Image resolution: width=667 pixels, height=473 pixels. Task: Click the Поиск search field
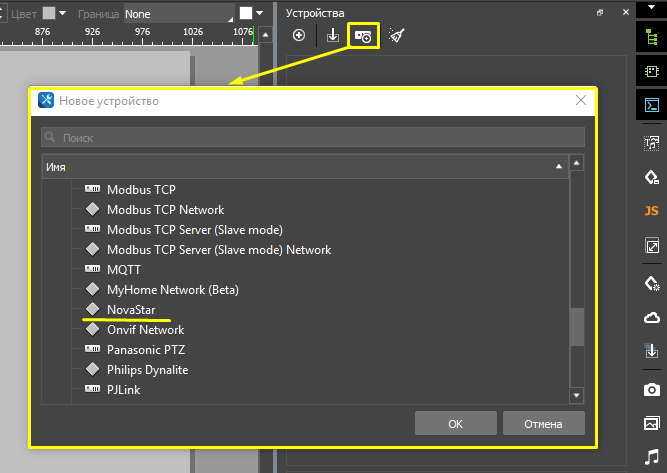coord(312,137)
